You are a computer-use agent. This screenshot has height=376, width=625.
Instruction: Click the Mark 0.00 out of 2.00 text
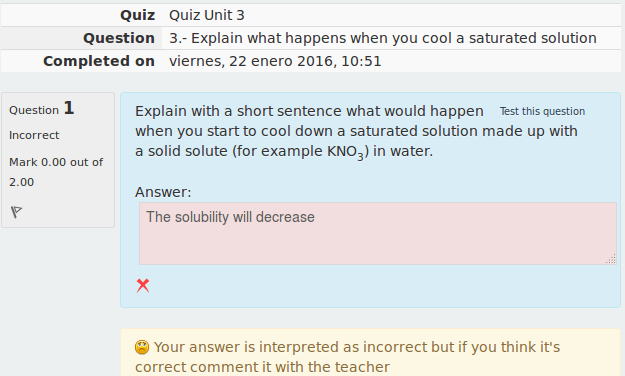[56, 172]
